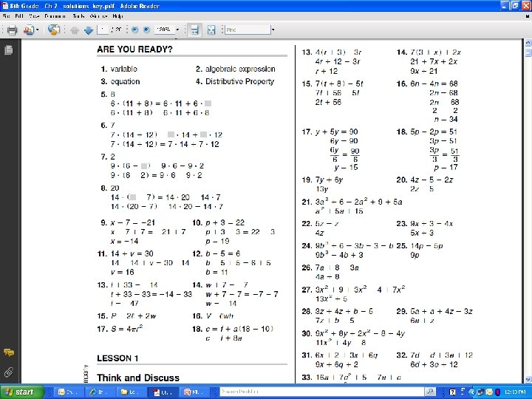Click the Windows start button
The height and width of the screenshot is (399, 532).
coord(21,392)
